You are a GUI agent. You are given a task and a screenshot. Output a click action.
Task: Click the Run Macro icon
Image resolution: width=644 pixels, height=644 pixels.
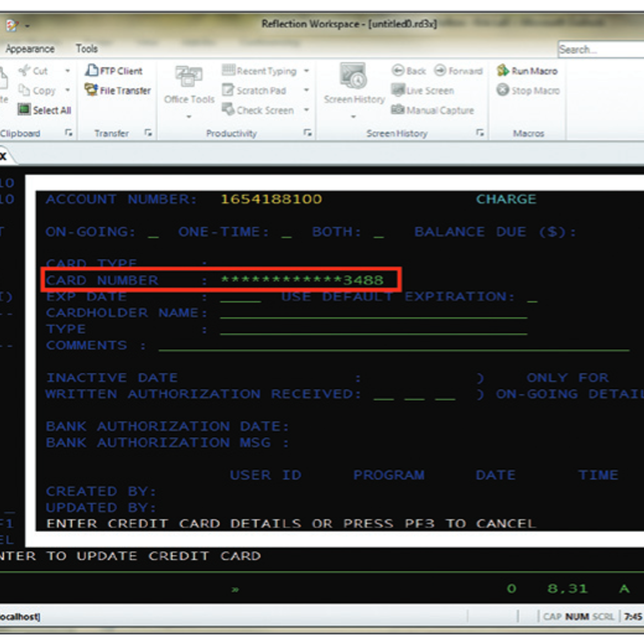click(x=503, y=71)
